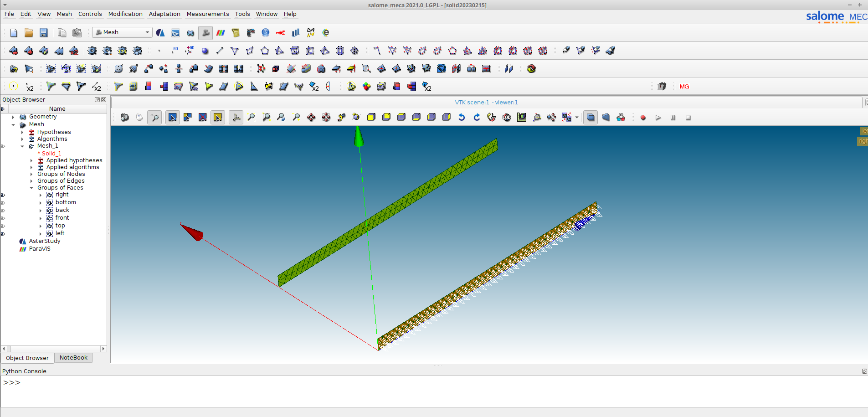Toggle interaction style switch mouse icon
Image resolution: width=868 pixels, height=417 pixels.
pos(139,118)
